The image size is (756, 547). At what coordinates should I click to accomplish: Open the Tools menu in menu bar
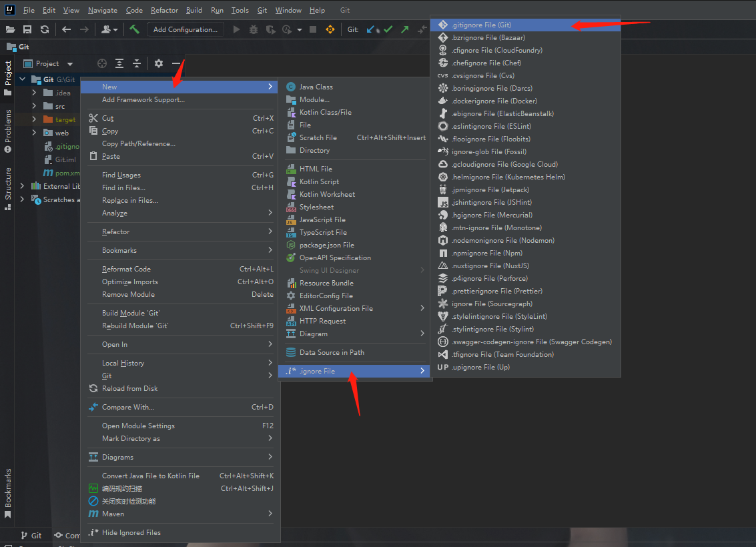(240, 10)
